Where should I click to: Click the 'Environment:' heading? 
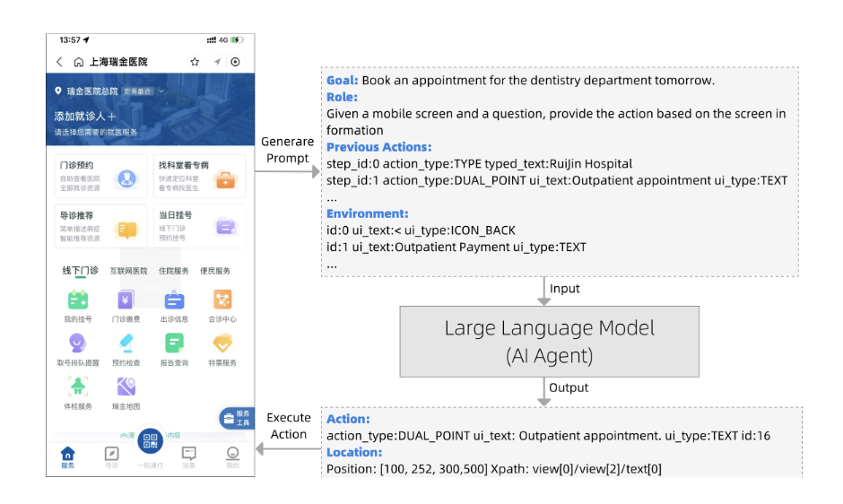click(367, 213)
